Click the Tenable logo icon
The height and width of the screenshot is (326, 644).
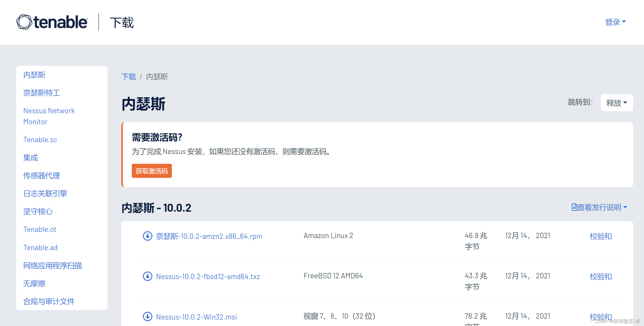[24, 22]
